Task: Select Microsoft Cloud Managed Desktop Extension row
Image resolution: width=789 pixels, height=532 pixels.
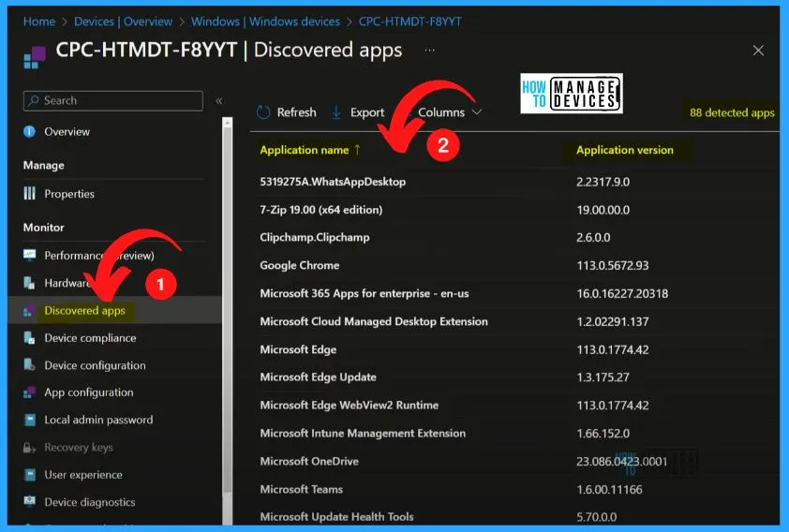Action: click(x=514, y=321)
